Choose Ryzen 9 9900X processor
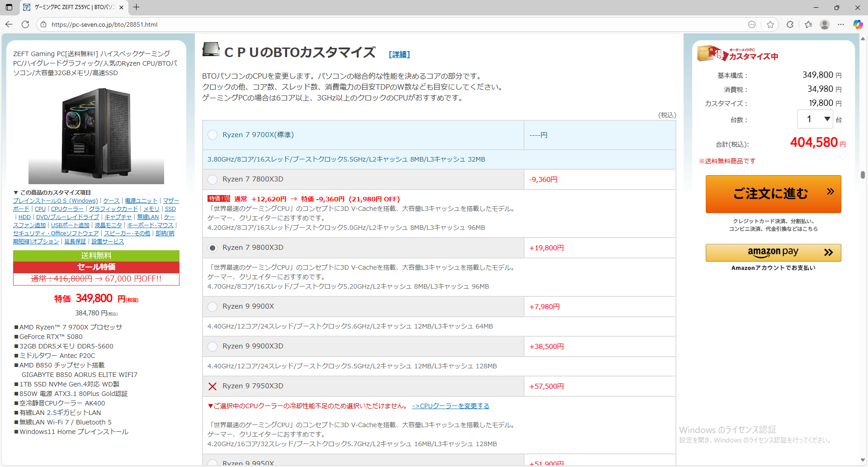The image size is (868, 467). coord(212,306)
